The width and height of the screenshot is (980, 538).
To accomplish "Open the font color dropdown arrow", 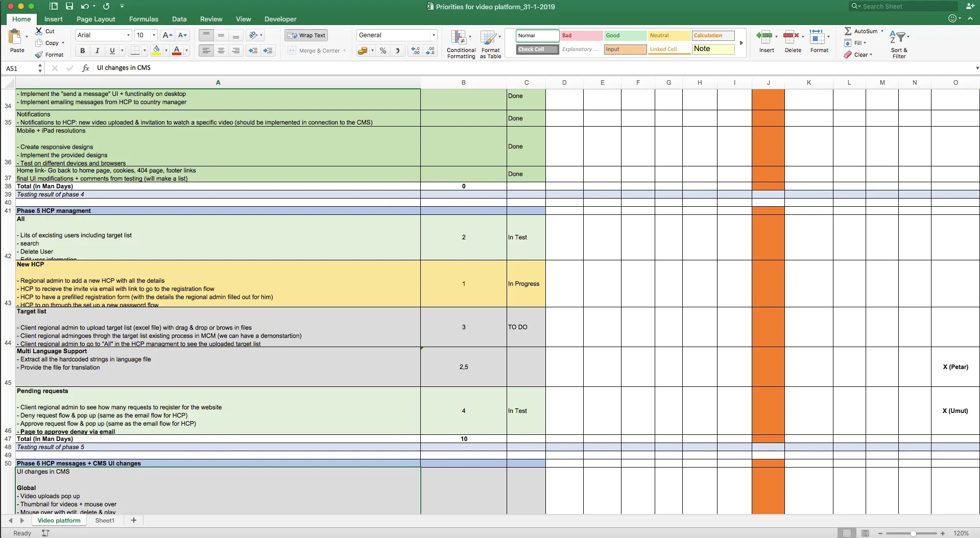I will point(186,51).
